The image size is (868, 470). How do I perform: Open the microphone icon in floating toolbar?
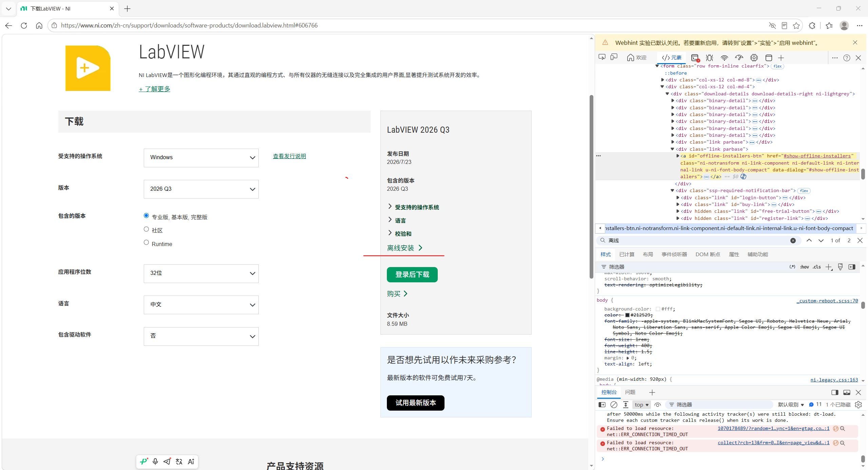point(155,462)
